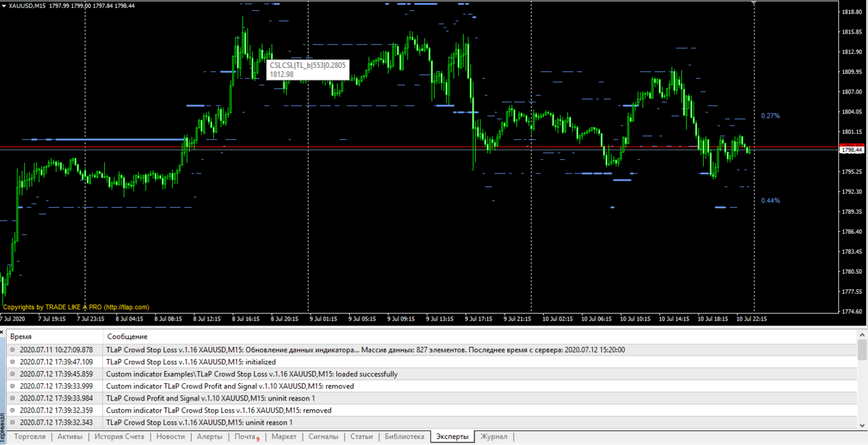Open the Почта tab with 9 unread
Screen dimensions: 868x445
[x=246, y=437]
